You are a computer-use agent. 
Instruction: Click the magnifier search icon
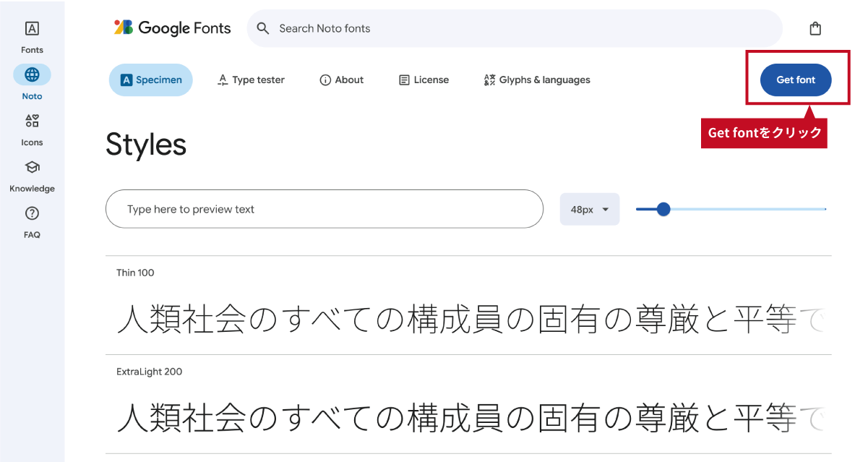[264, 29]
